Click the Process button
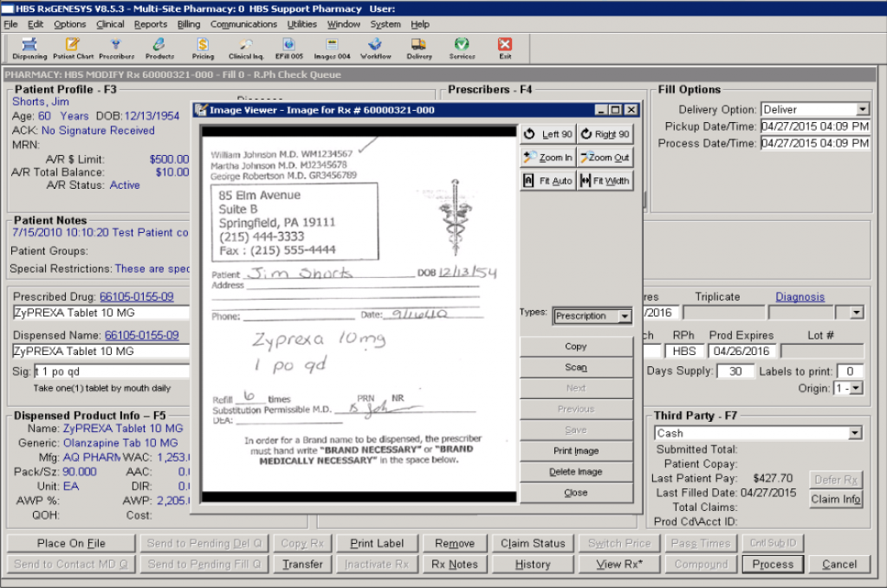The image size is (887, 588). coord(772,564)
